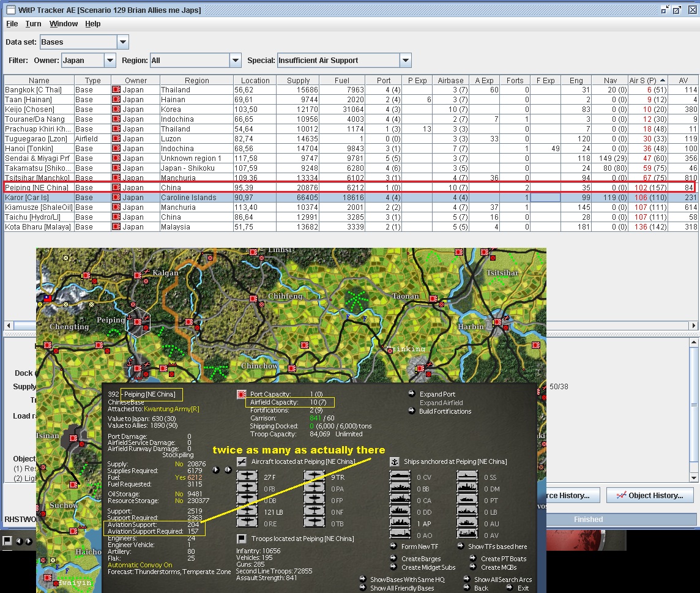Click Expand Port option
Image resolution: width=700 pixels, height=593 pixels.
(437, 395)
